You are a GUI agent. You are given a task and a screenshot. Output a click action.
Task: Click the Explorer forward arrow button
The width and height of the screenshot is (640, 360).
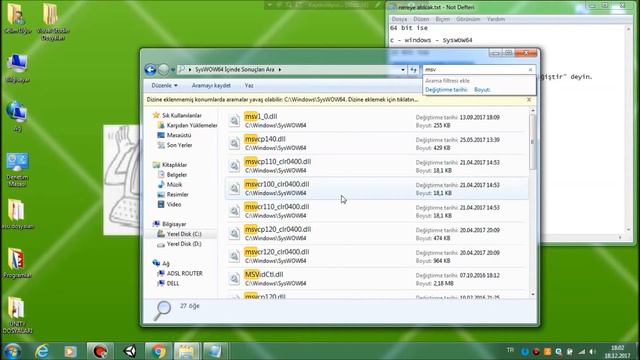tap(163, 70)
